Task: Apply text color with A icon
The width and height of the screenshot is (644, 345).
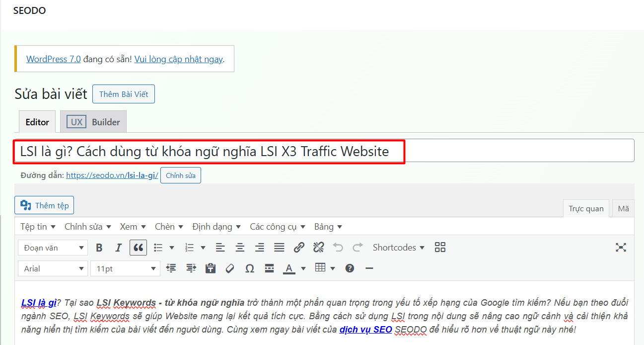Action: (289, 268)
